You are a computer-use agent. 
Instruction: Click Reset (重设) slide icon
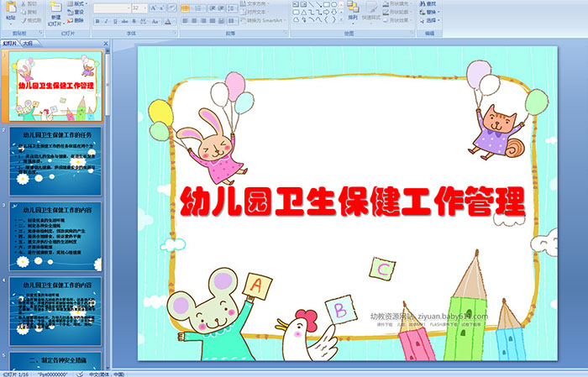[x=70, y=12]
